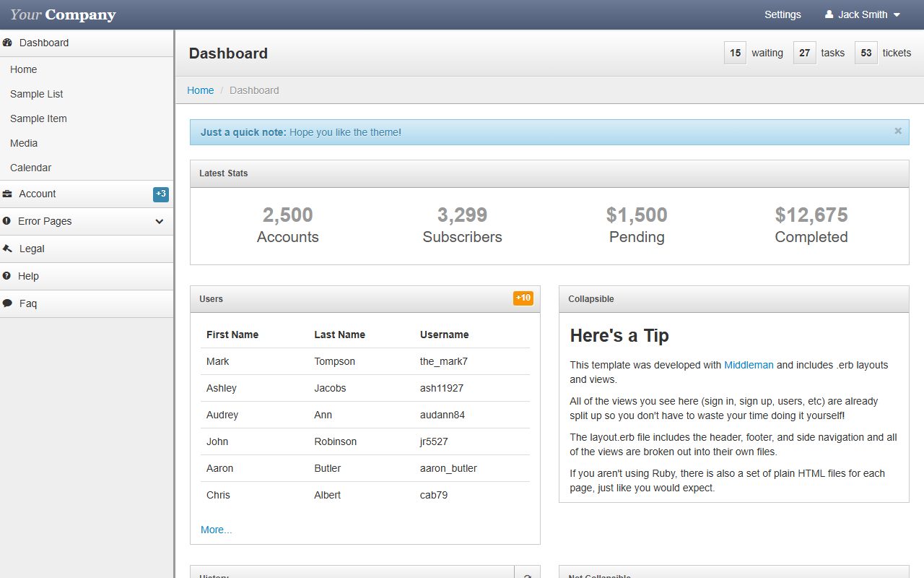This screenshot has width=924, height=578.
Task: Click the 3,299 Subscribers stat
Action: click(x=463, y=225)
